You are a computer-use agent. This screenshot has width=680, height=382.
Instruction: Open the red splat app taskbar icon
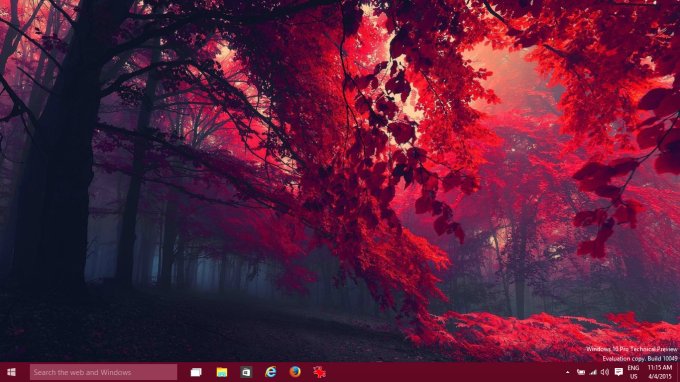coord(320,372)
